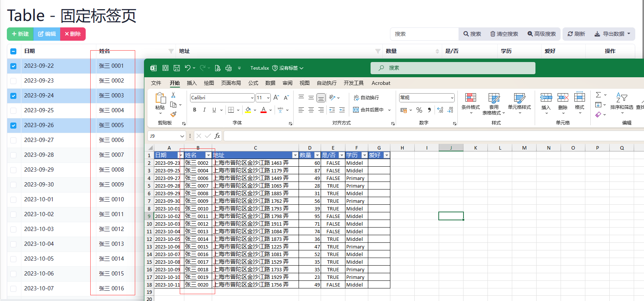The height and width of the screenshot is (301, 644).
Task: Open the Calibri font name dropdown
Action: pos(252,98)
